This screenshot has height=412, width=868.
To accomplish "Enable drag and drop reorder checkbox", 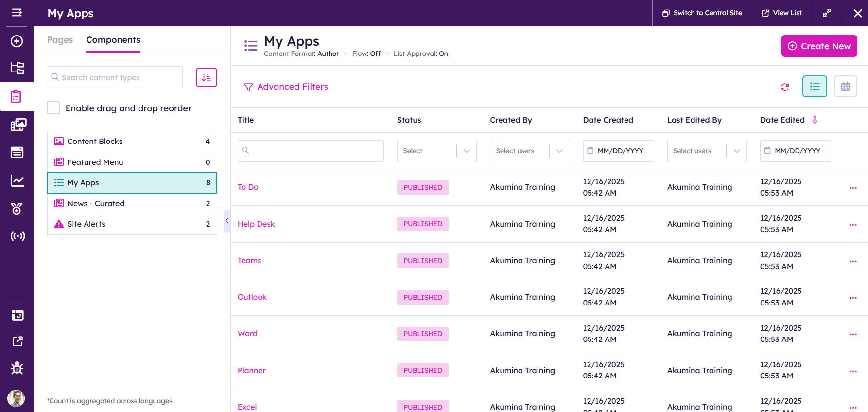I will tap(53, 108).
